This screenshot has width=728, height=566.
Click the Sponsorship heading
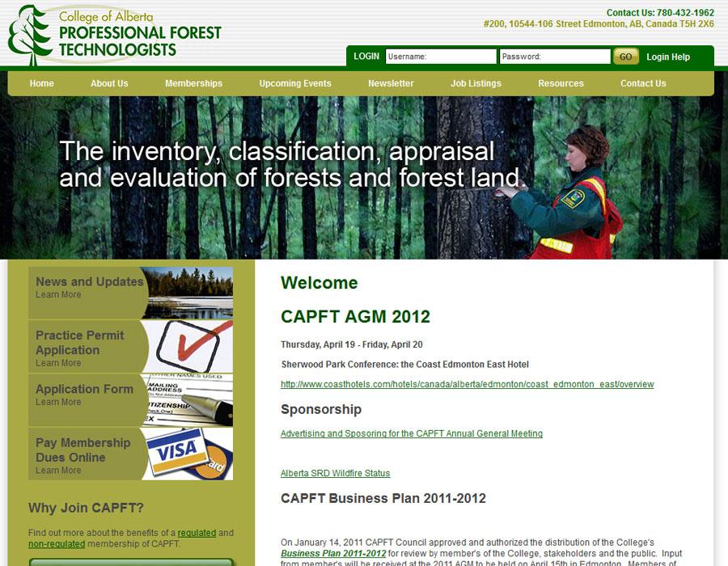321,409
